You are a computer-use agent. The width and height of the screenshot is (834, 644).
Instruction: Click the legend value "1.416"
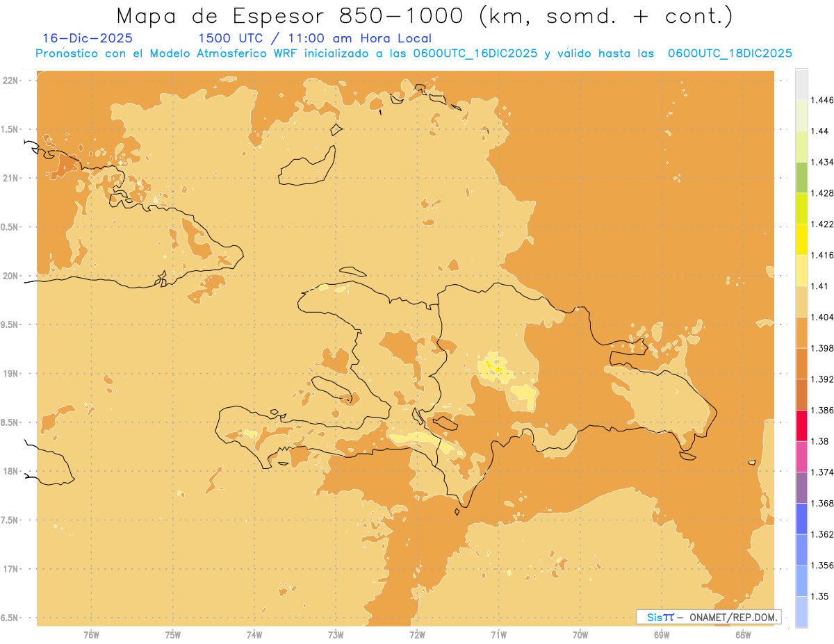[822, 255]
